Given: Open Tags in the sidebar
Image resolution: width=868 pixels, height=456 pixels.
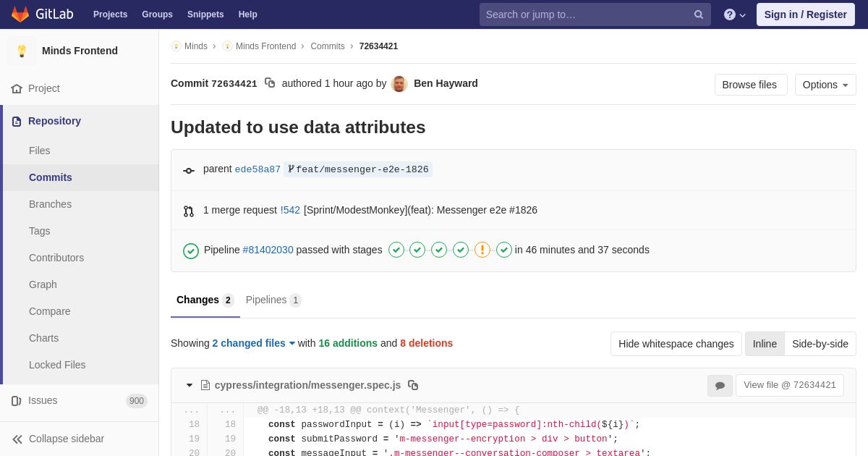Looking at the screenshot, I should [80, 231].
